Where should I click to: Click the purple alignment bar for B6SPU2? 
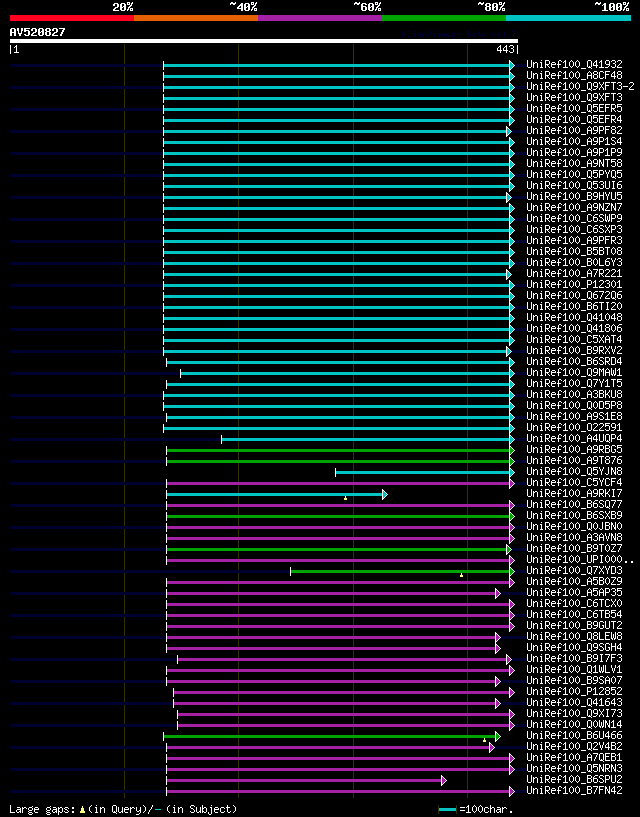(x=304, y=781)
